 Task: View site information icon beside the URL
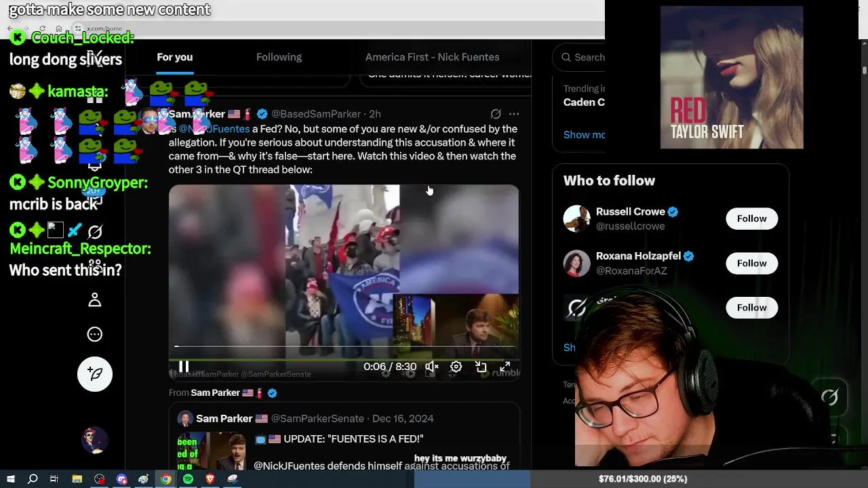click(78, 29)
